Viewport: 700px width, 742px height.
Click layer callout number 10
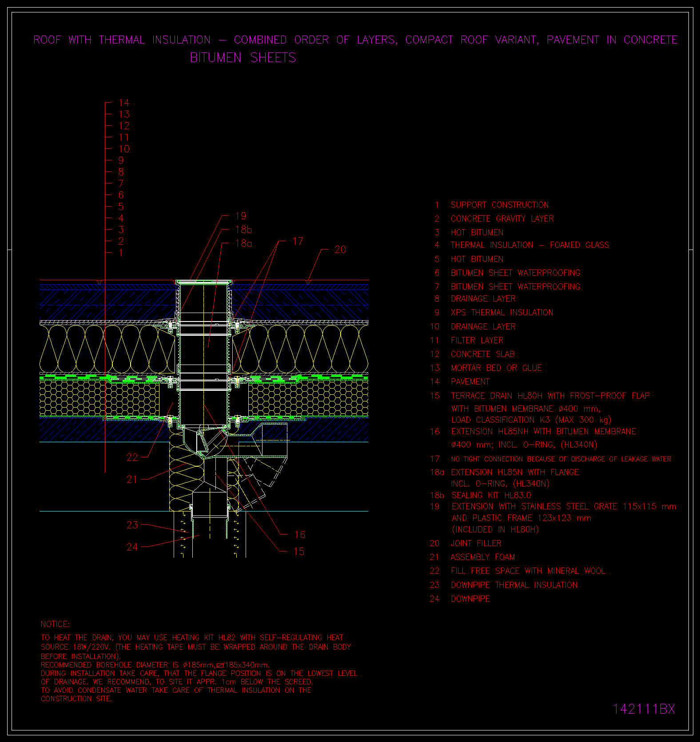(x=124, y=149)
